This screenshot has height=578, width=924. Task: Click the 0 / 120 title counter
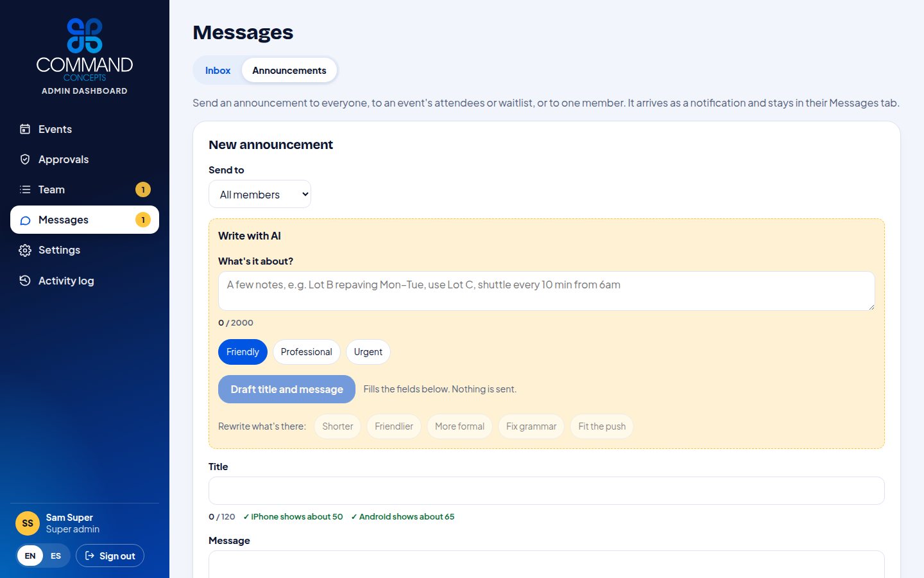(x=222, y=517)
